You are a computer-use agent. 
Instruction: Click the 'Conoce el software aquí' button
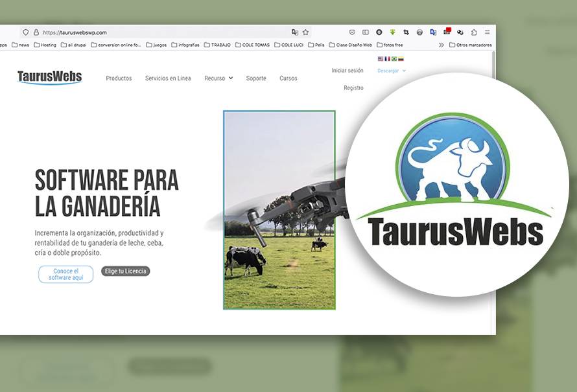coord(66,274)
